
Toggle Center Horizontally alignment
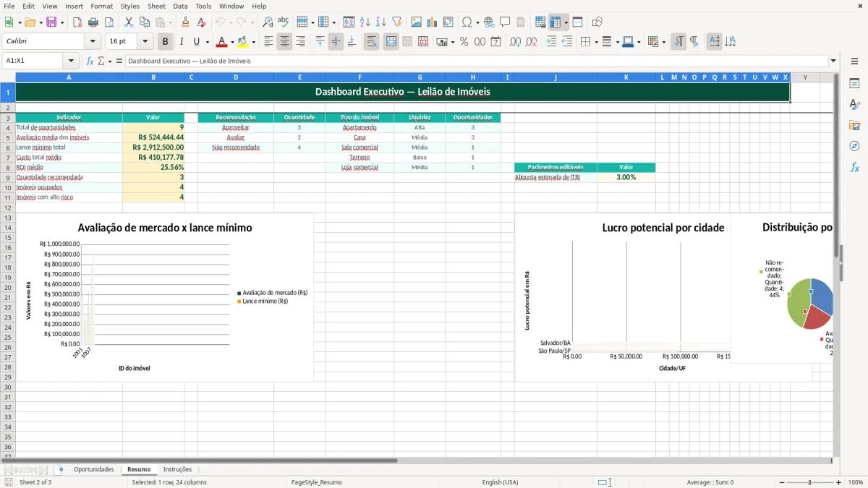[284, 42]
